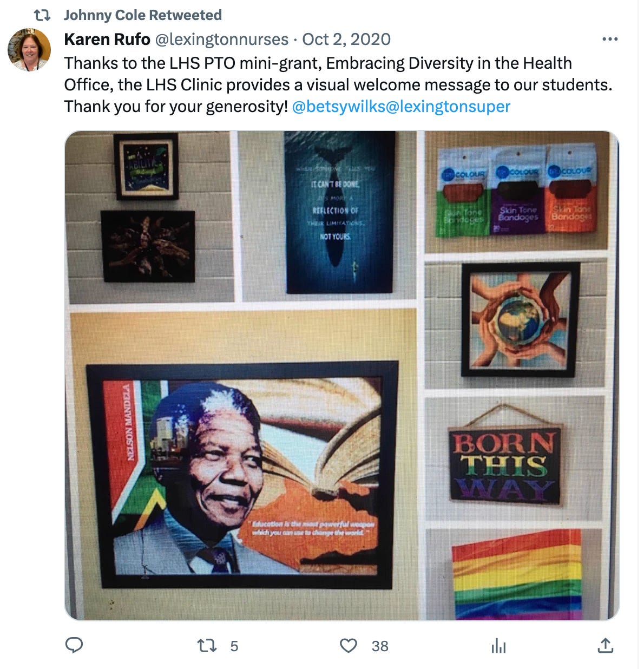This screenshot has width=644, height=669.
Task: Click the Karen Rufo display name
Action: [x=107, y=39]
